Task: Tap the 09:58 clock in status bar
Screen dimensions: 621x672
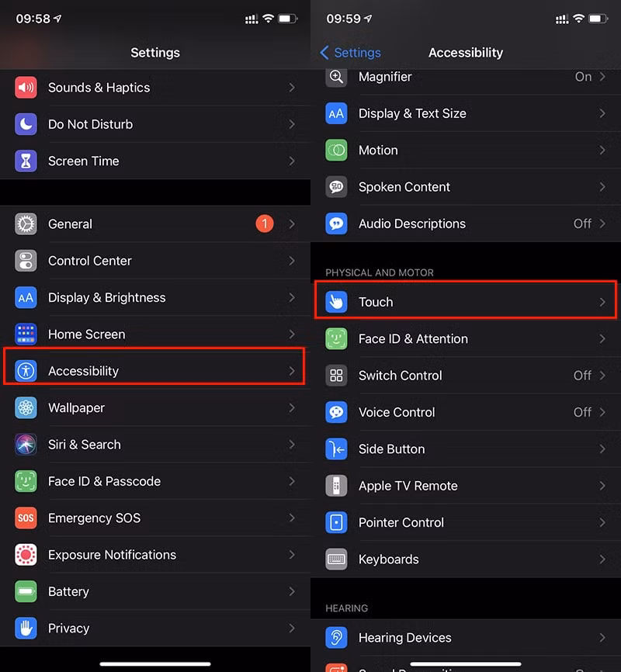Action: pyautogui.click(x=33, y=19)
